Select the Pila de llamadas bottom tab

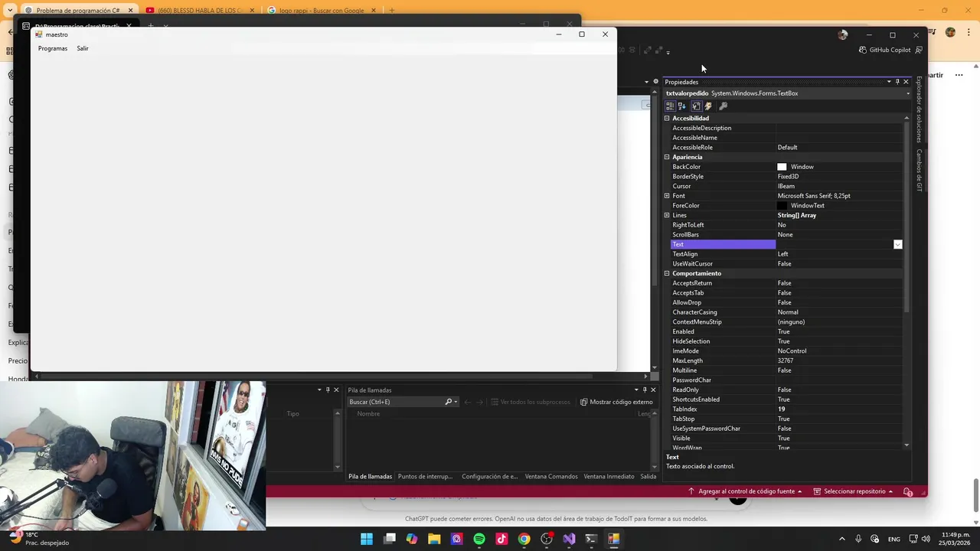click(370, 476)
